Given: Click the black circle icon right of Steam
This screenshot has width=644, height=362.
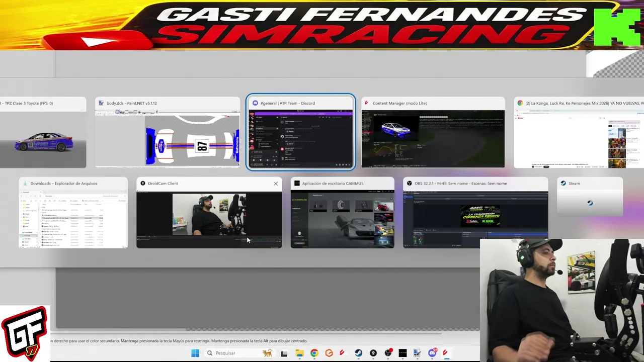Looking at the screenshot, I should point(373,353).
